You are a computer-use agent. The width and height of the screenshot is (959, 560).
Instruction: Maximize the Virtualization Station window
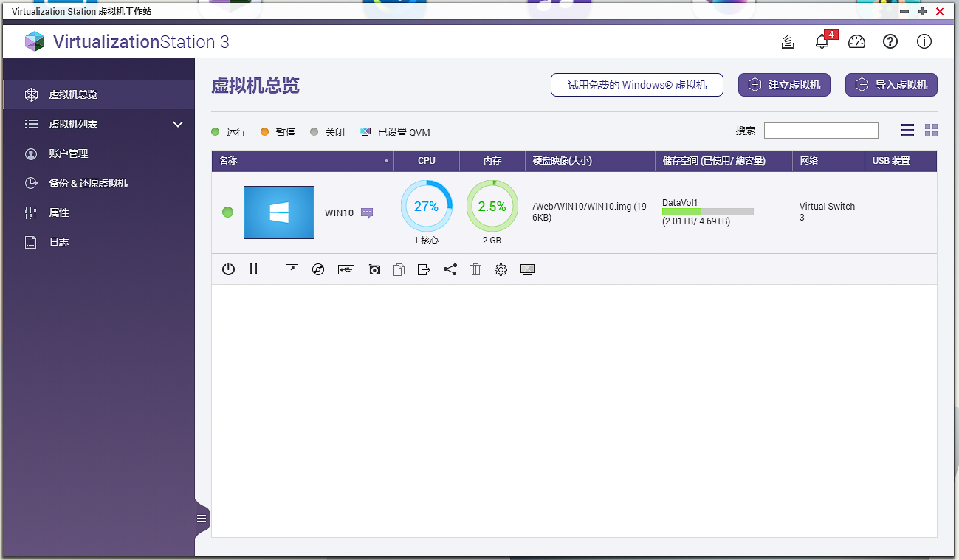click(x=922, y=12)
